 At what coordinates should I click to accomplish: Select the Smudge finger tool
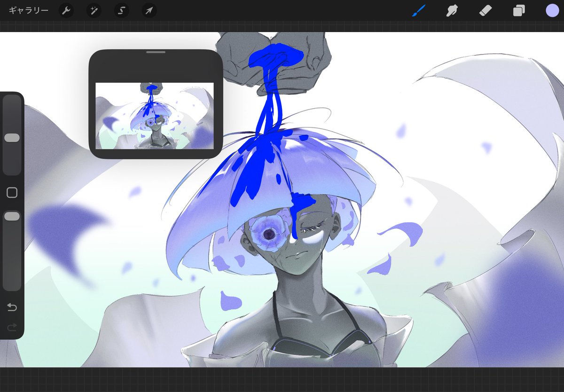(x=452, y=10)
